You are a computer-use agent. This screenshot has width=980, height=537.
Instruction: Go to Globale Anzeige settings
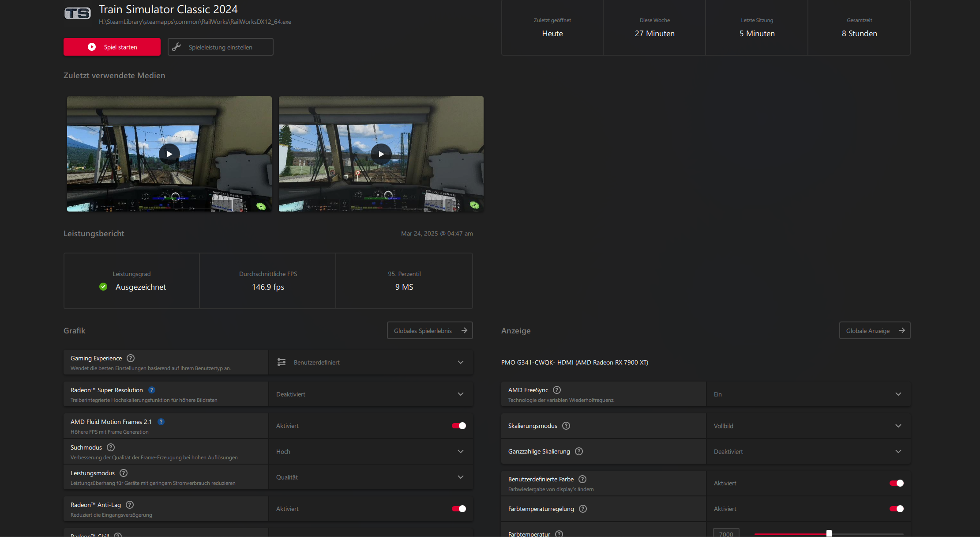pyautogui.click(x=874, y=331)
